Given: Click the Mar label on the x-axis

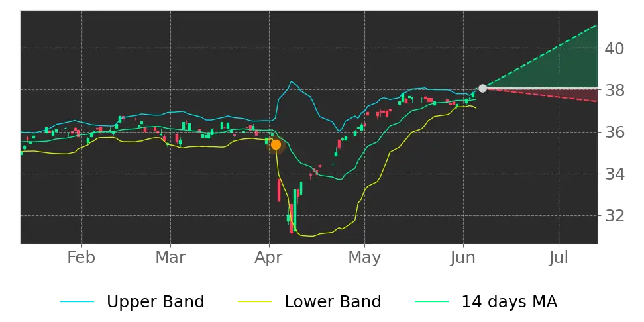Looking at the screenshot, I should [170, 258].
